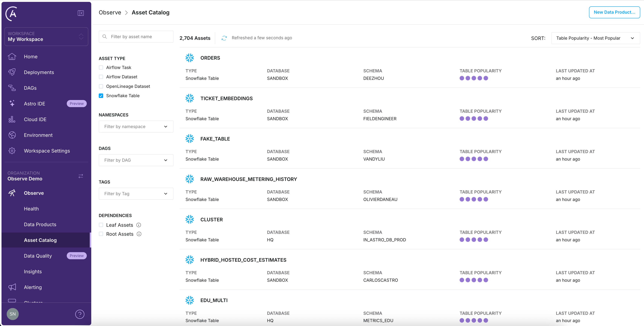Open the Filter by Tag dropdown
Screen dimensions: 644x326
136,194
